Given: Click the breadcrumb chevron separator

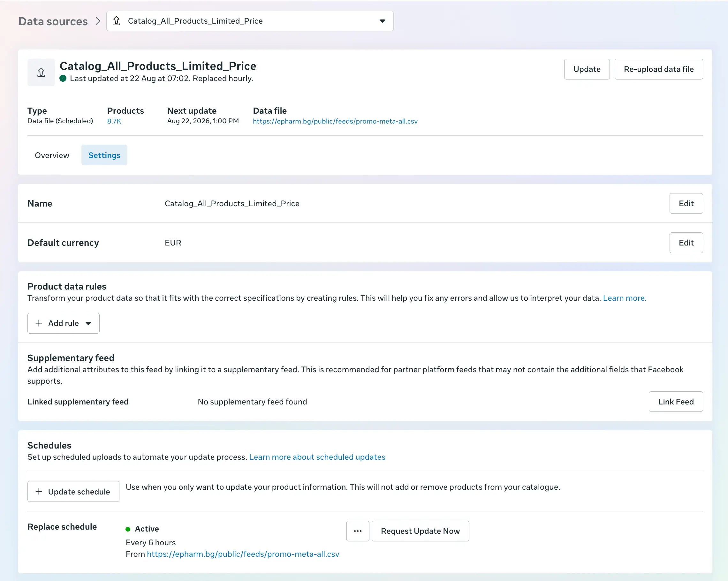Looking at the screenshot, I should point(98,21).
